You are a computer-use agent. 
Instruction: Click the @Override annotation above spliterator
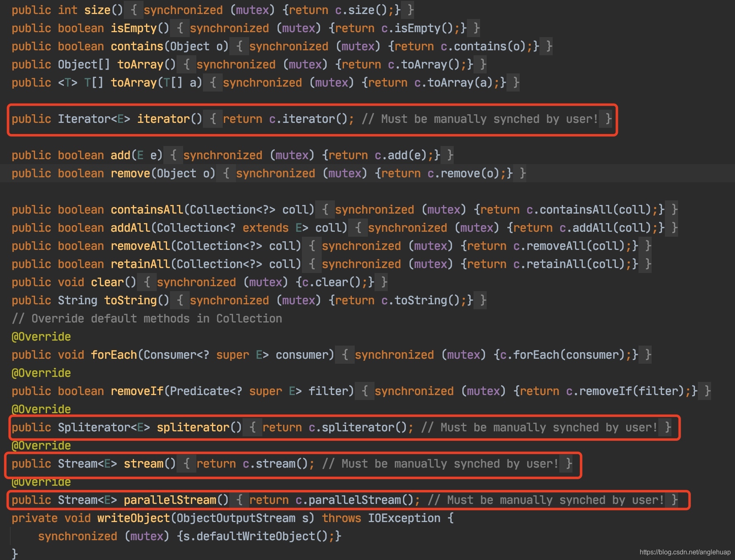tap(41, 409)
